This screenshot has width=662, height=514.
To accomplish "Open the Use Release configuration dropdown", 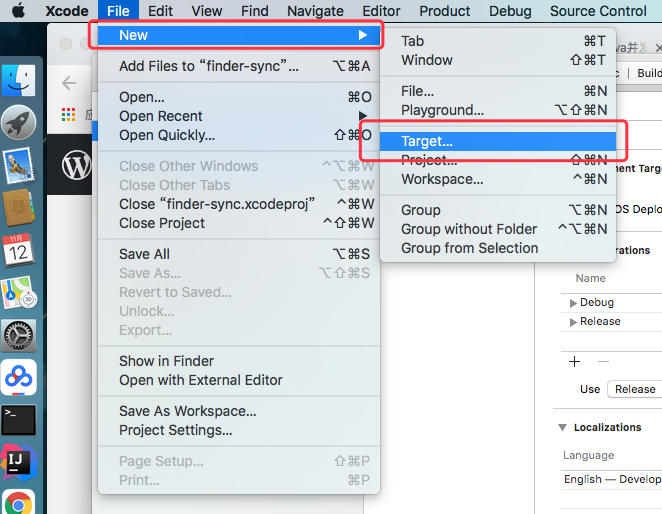I will (634, 389).
